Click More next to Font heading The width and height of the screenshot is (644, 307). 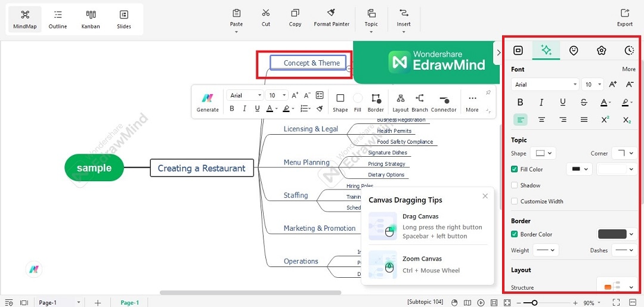628,69
